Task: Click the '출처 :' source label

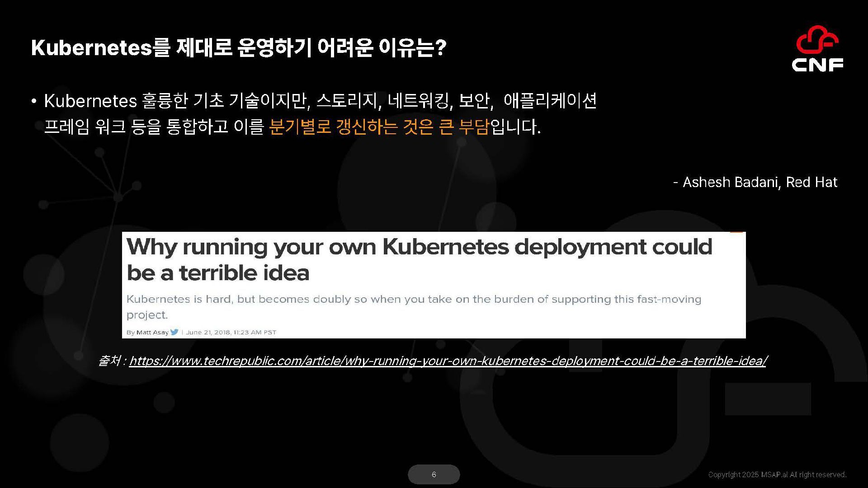Action: pos(112,361)
